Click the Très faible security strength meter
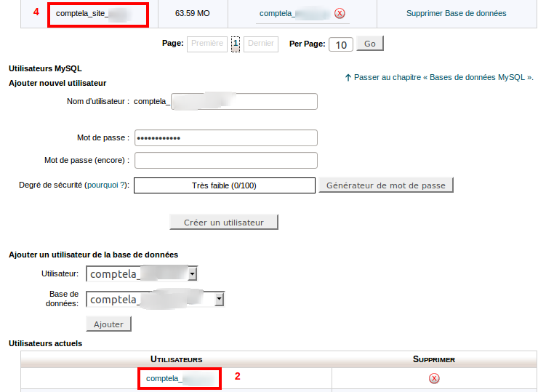The image size is (538, 392). (224, 185)
